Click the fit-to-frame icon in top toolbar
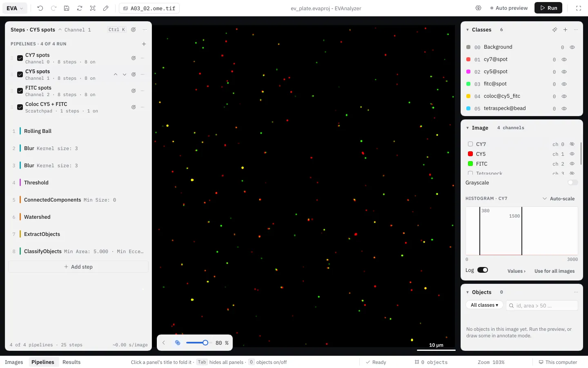The image size is (588, 368). point(93,8)
